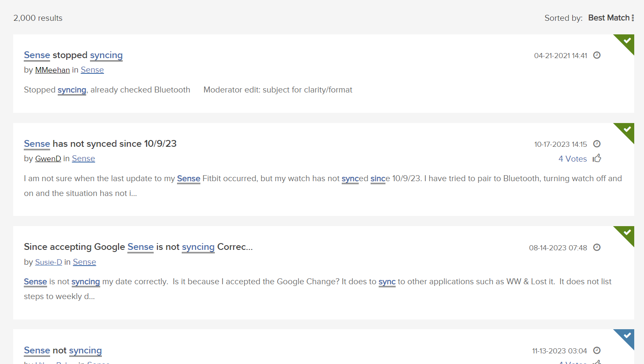Image resolution: width=644 pixels, height=364 pixels.
Task: Click the clock icon beside 08-14-2023 07:48
Action: 596,247
